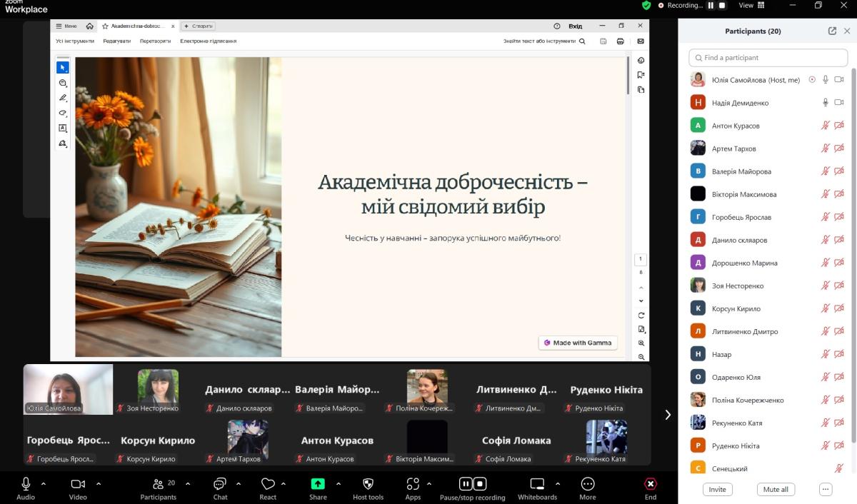Screen dimensions: 857x504
Task: Expand video options arrow next to Video
Action: [99, 483]
